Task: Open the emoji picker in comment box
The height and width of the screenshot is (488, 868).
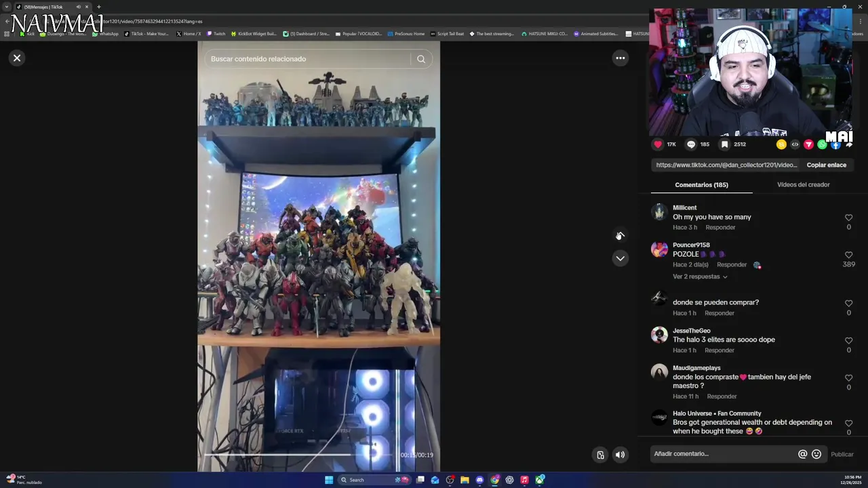Action: coord(816,454)
